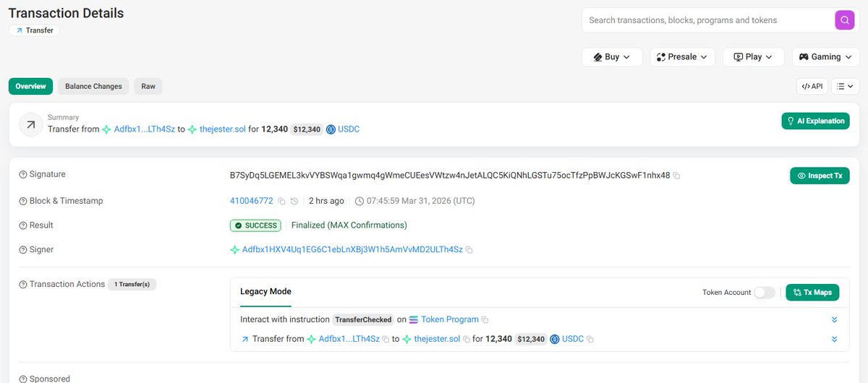Image resolution: width=868 pixels, height=383 pixels.
Task: Open thejester.sol link in Legacy Mode row
Action: (x=437, y=339)
